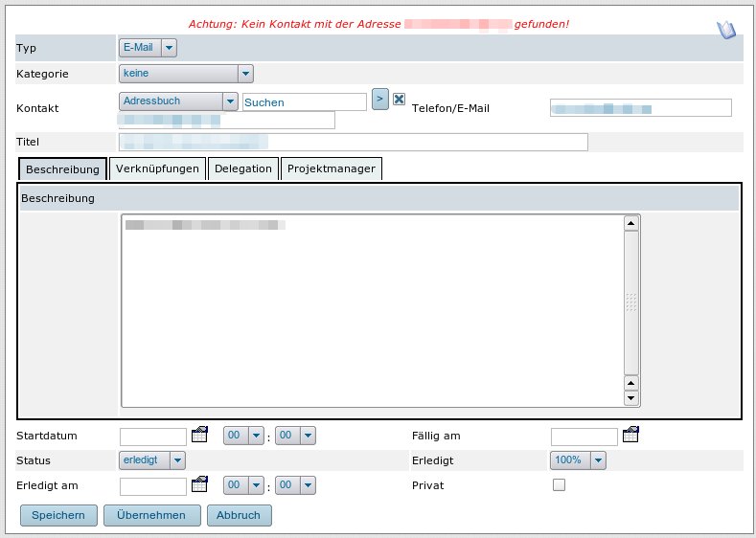Open the Projektmanager tab
Screen dimensions: 756x538
pos(332,168)
